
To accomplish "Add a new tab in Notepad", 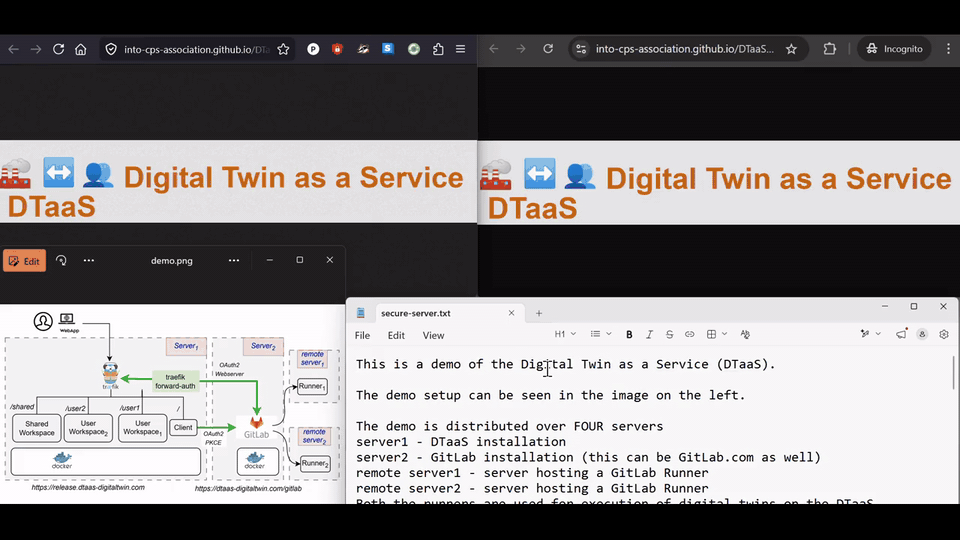I will [539, 313].
